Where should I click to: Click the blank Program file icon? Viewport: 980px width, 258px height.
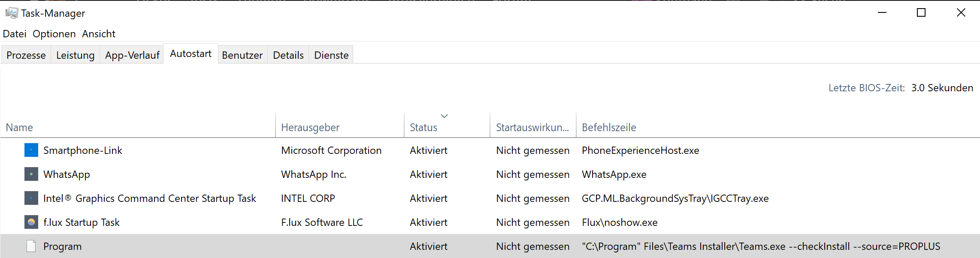[x=31, y=246]
